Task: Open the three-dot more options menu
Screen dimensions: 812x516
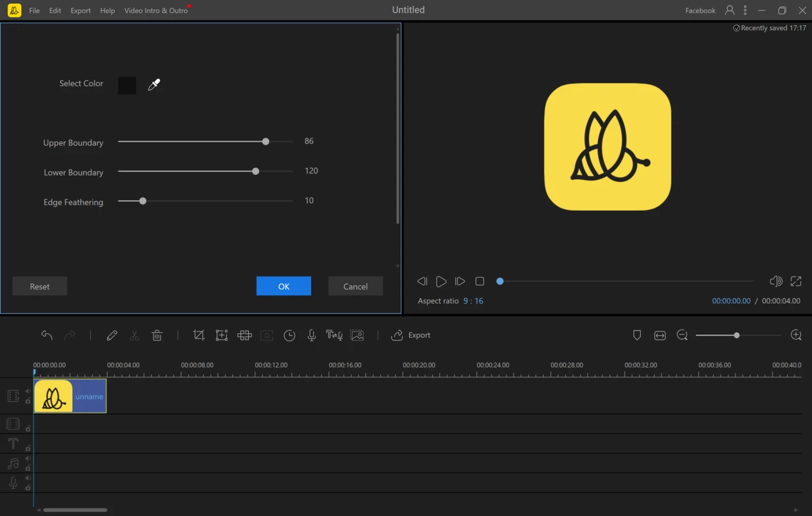Action: 745,10
